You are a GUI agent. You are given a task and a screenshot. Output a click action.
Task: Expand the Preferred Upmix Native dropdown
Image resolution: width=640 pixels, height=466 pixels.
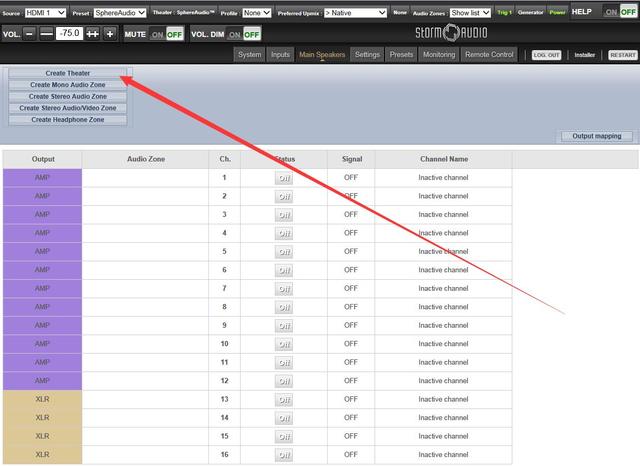coord(354,12)
